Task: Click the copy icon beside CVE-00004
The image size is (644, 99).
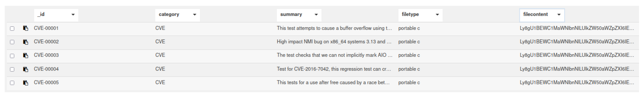Action: [x=26, y=69]
